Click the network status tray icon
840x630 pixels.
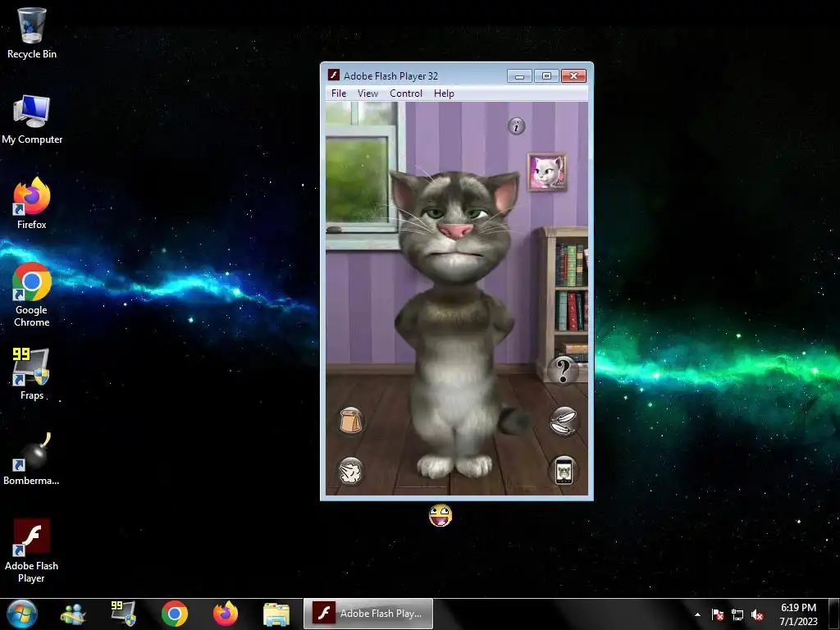point(737,614)
